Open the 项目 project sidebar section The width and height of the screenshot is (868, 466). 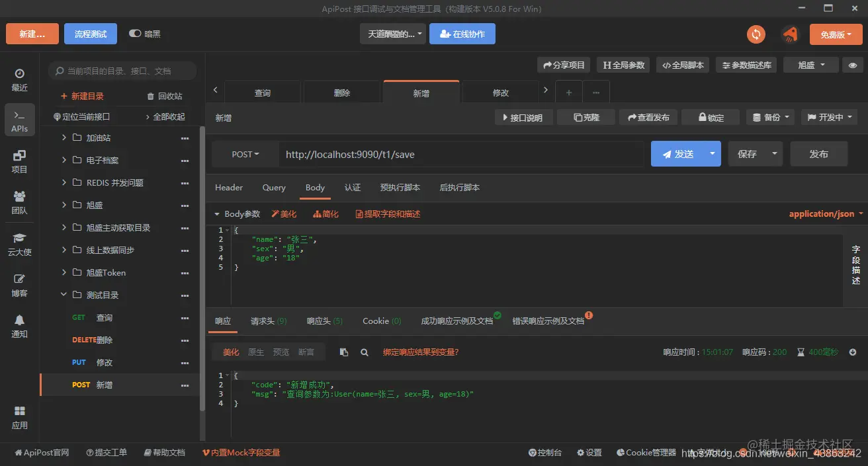19,162
